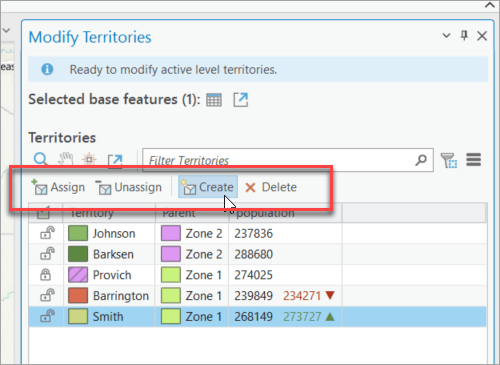Select the Barrington territory name
Image resolution: width=500 pixels, height=365 pixels.
tap(121, 296)
